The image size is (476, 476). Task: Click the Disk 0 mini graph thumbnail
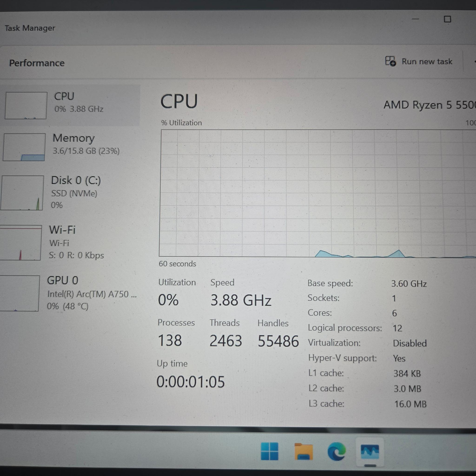click(x=22, y=193)
